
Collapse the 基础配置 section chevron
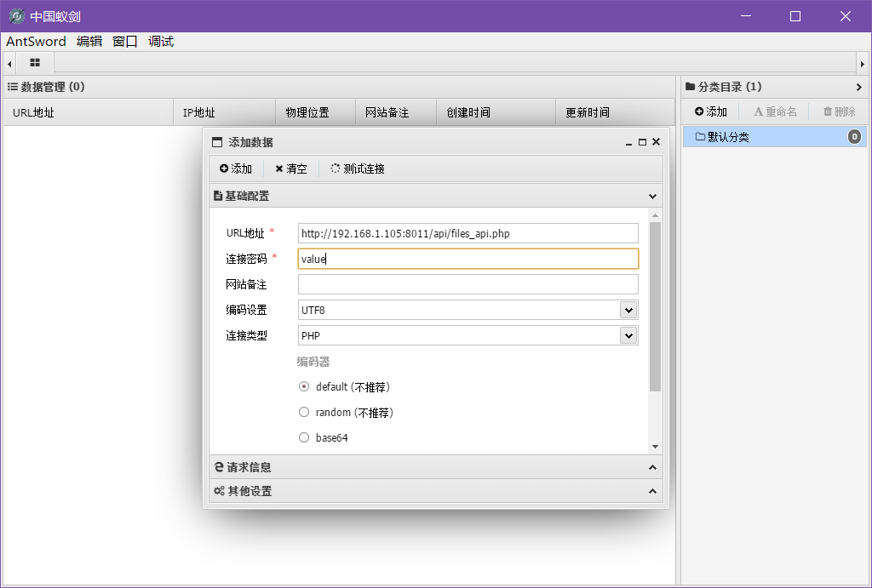[652, 197]
